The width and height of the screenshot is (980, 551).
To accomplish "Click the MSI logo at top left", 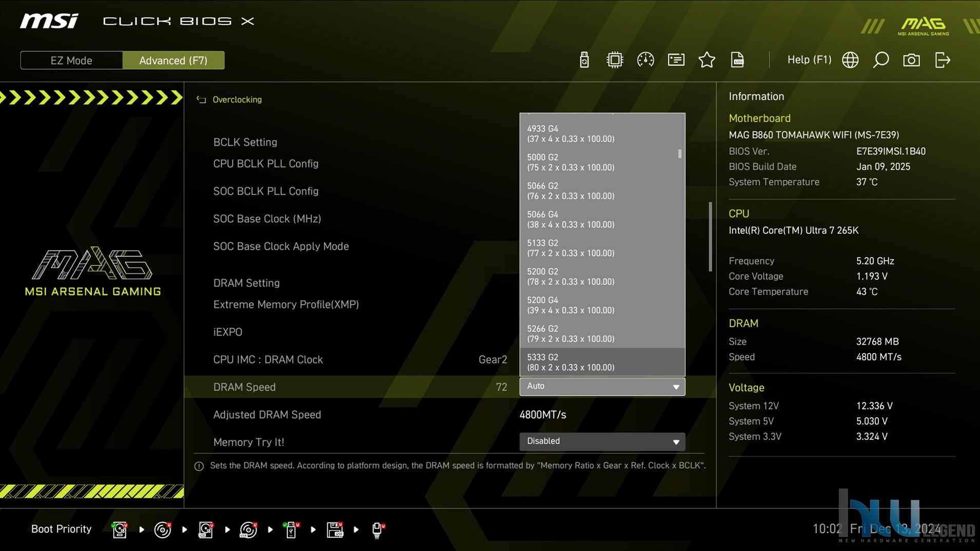I will tap(49, 21).
